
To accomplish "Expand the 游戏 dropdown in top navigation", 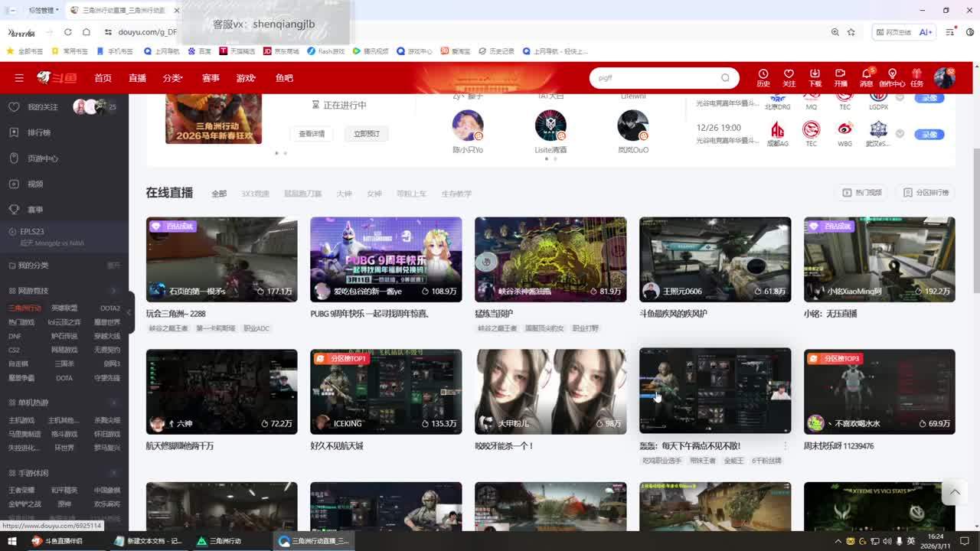I will click(246, 78).
